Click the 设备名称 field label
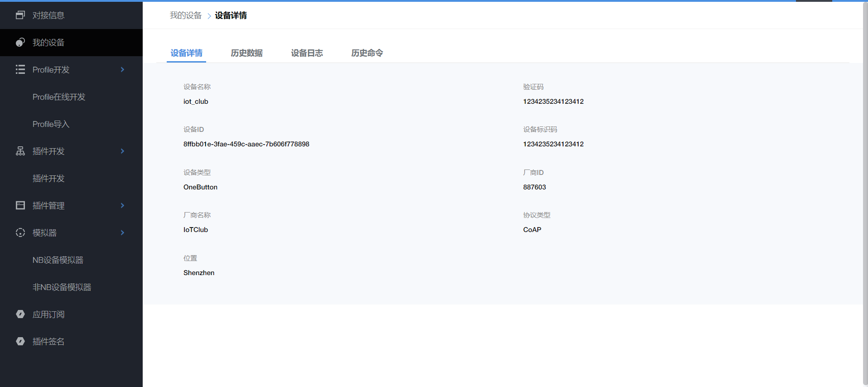Screen dimensions: 868x387 pyautogui.click(x=197, y=87)
